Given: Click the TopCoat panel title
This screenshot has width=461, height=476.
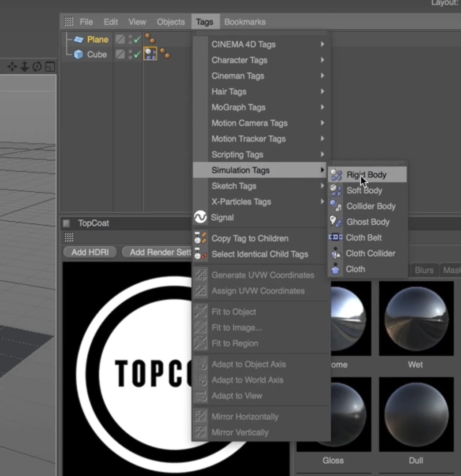Looking at the screenshot, I should click(94, 223).
